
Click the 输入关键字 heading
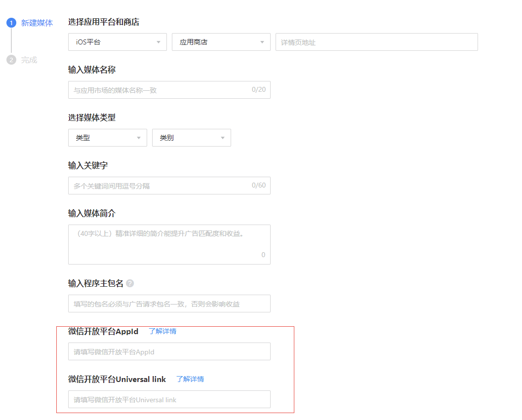pos(88,165)
